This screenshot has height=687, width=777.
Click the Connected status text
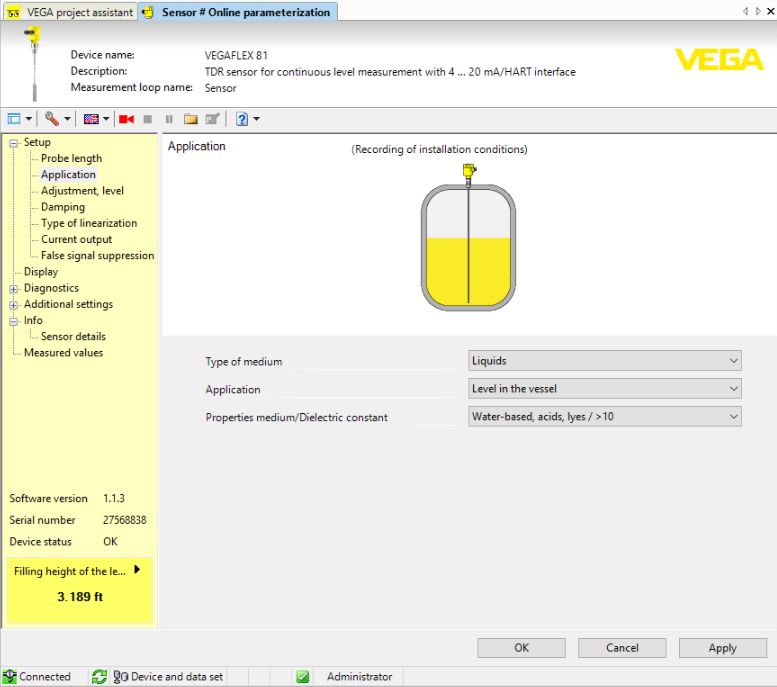(45, 677)
